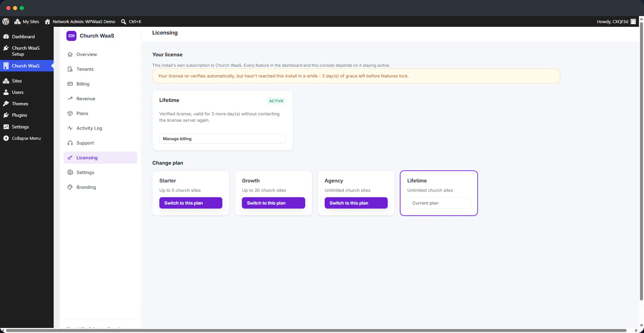The width and height of the screenshot is (644, 333).
Task: Open WordPress Settings in dark sidebar
Action: click(x=27, y=127)
